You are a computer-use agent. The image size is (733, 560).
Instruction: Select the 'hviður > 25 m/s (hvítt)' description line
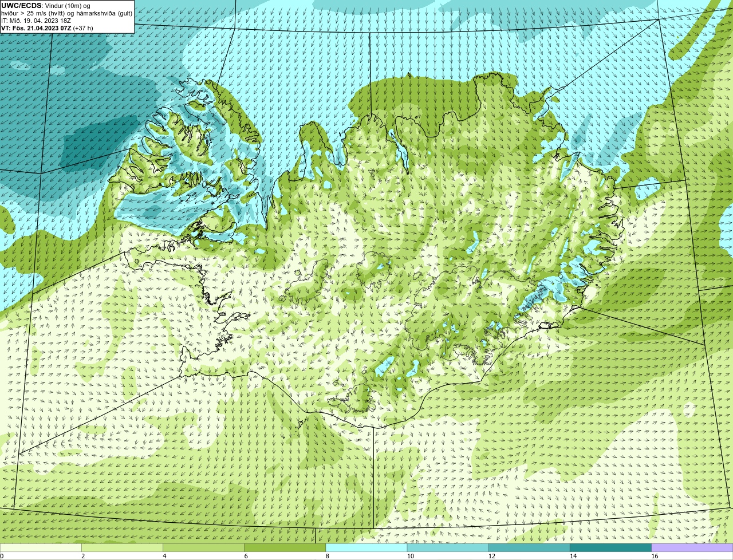(x=66, y=13)
